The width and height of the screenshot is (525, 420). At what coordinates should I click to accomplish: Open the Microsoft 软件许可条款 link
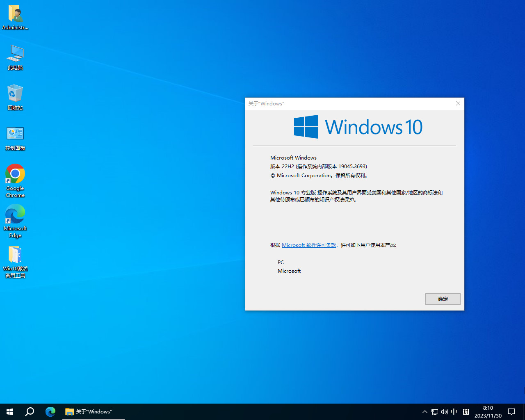click(x=309, y=245)
